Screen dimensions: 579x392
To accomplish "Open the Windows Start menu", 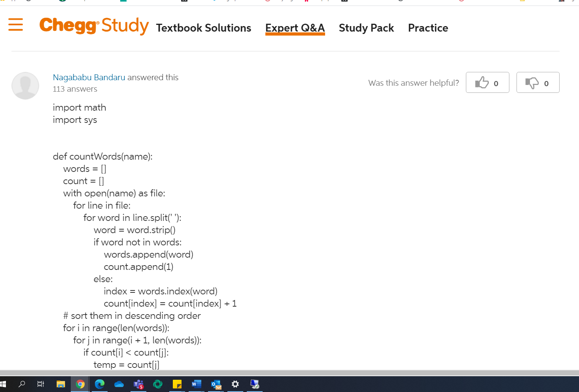I will click(3, 384).
